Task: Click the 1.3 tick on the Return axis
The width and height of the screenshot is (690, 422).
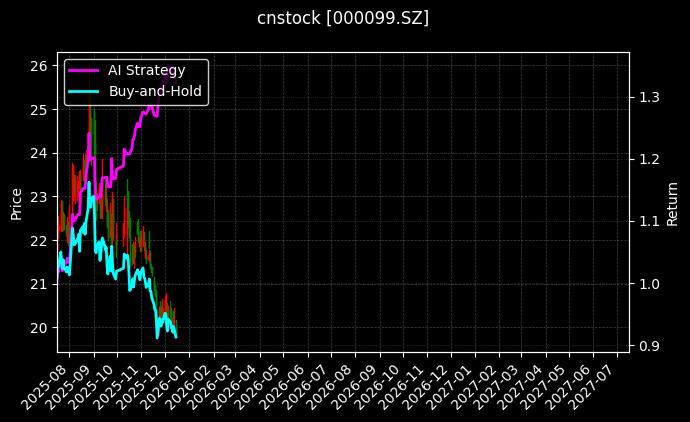Action: point(650,97)
